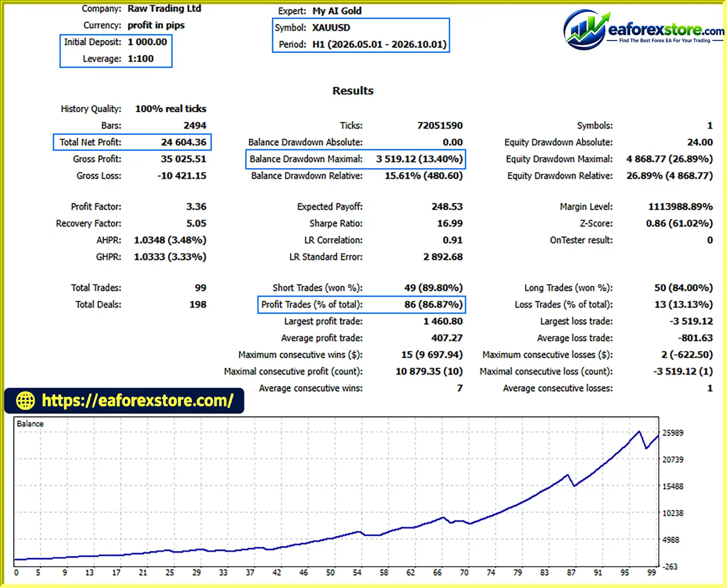The height and width of the screenshot is (588, 727).
Task: Click the Bars value 2494
Action: [195, 126]
